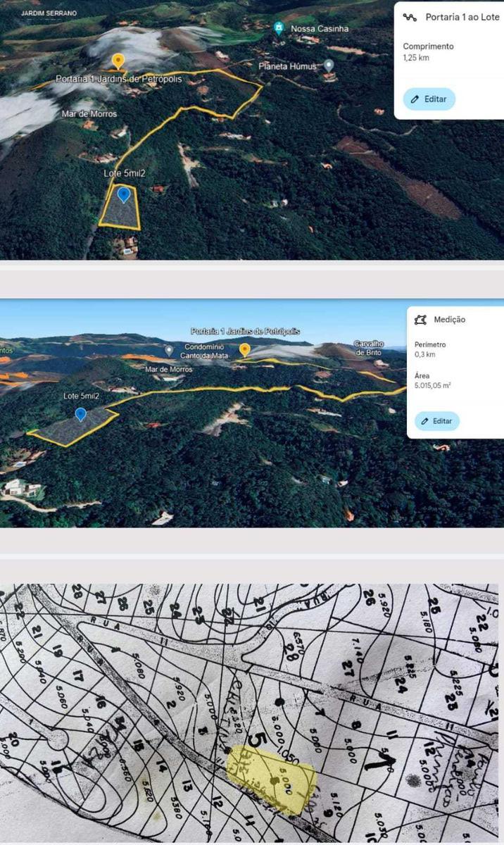Click the path icon beside Portaria 1 ao Lote

410,17
